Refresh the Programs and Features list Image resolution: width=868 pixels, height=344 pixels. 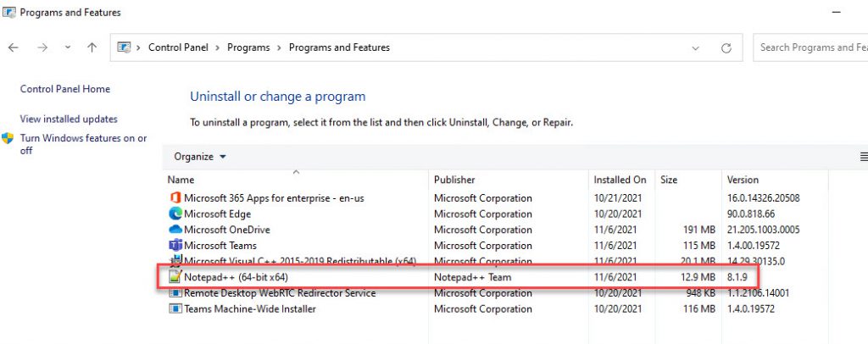(726, 48)
